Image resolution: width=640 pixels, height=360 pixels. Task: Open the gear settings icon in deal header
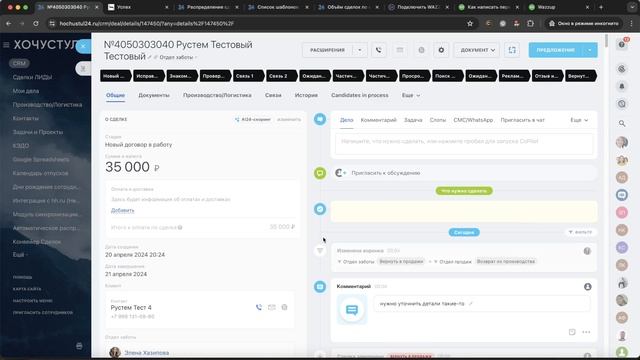pyautogui.click(x=441, y=50)
